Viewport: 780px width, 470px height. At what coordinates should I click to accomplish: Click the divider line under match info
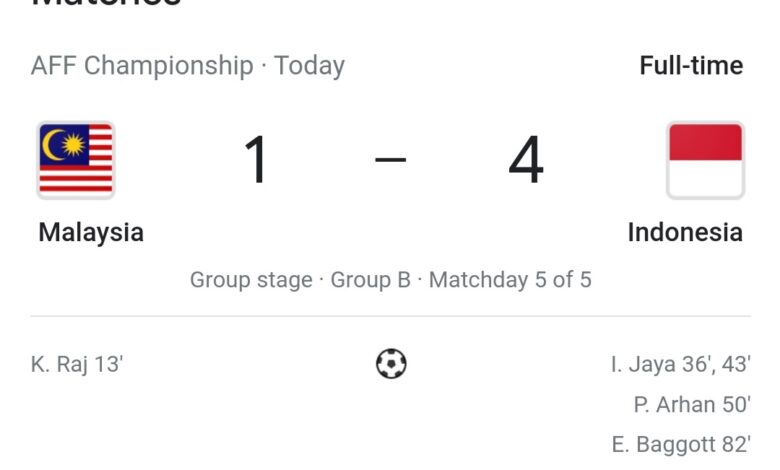tap(390, 316)
